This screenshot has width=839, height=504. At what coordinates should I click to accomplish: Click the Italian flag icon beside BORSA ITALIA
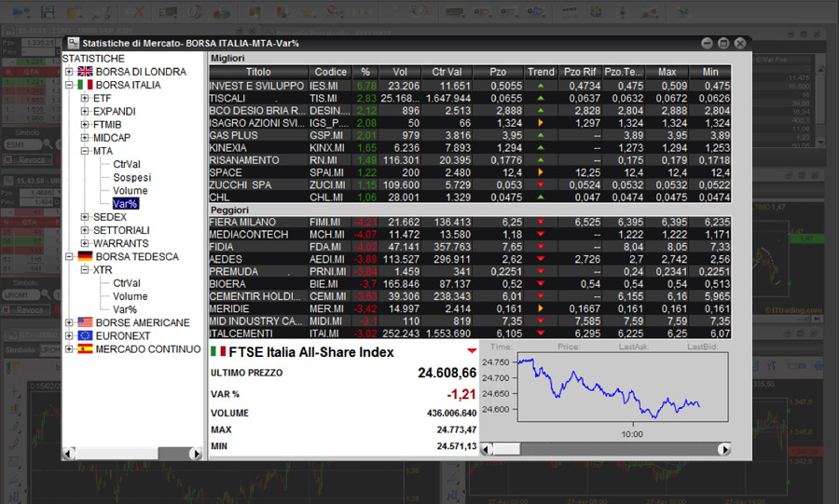(x=85, y=85)
